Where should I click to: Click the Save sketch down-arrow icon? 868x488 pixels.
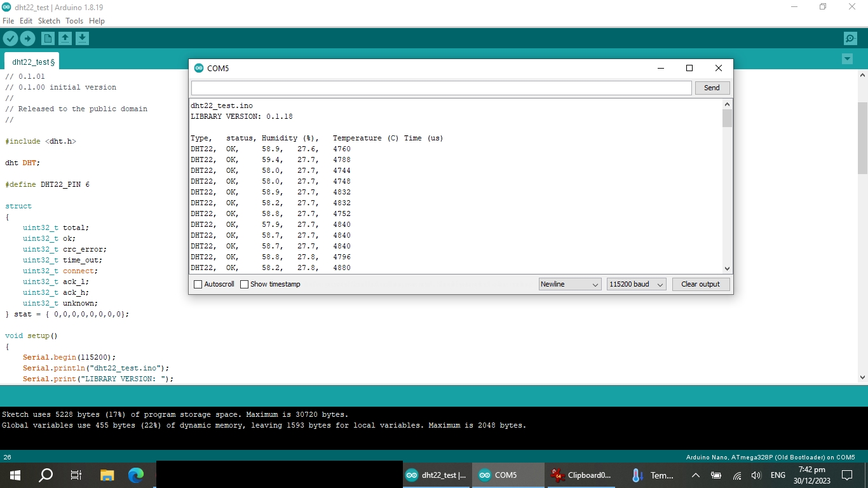[x=82, y=39]
